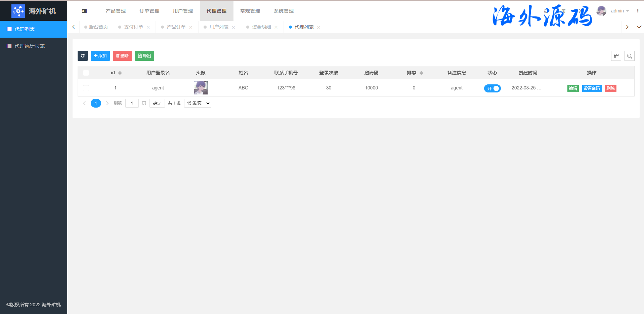Collapse the sidebar with the menu-fold icon
Viewport: 644px width, 314px height.
tap(84, 11)
